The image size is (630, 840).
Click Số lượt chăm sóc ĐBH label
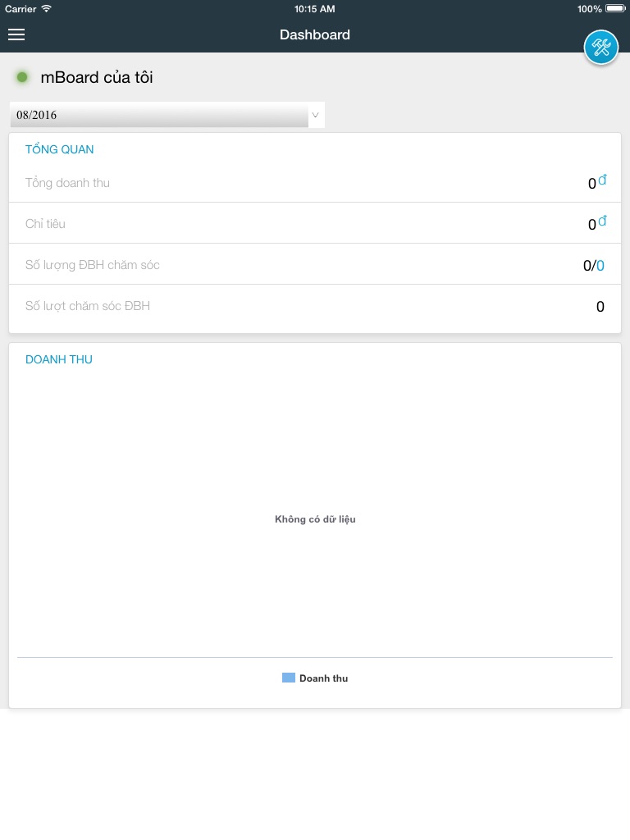coord(88,306)
